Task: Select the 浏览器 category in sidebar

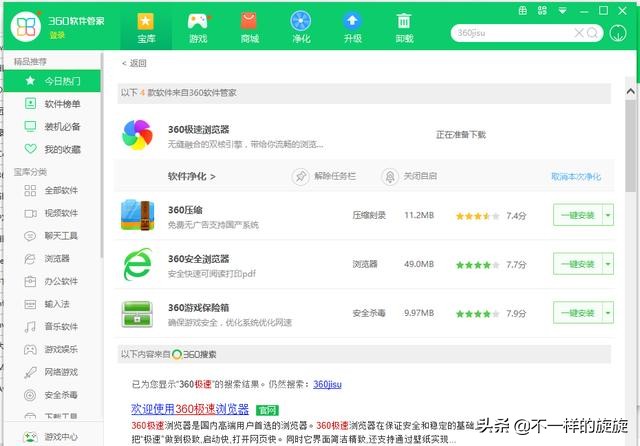Action: pos(52,258)
